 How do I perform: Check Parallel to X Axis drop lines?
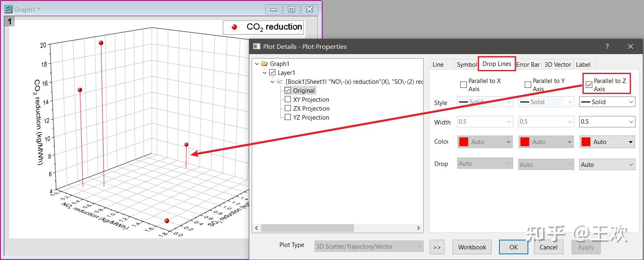coord(463,85)
